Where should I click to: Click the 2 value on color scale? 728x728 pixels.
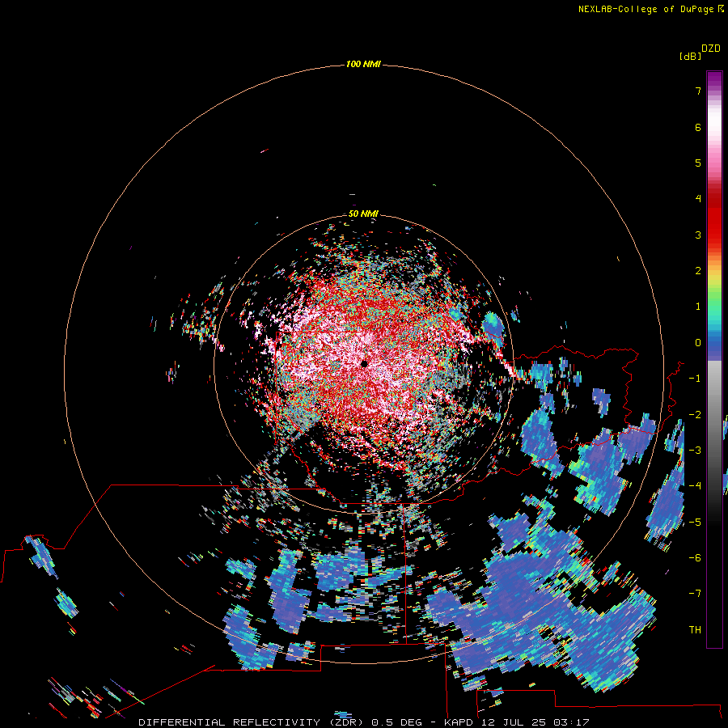click(698, 271)
